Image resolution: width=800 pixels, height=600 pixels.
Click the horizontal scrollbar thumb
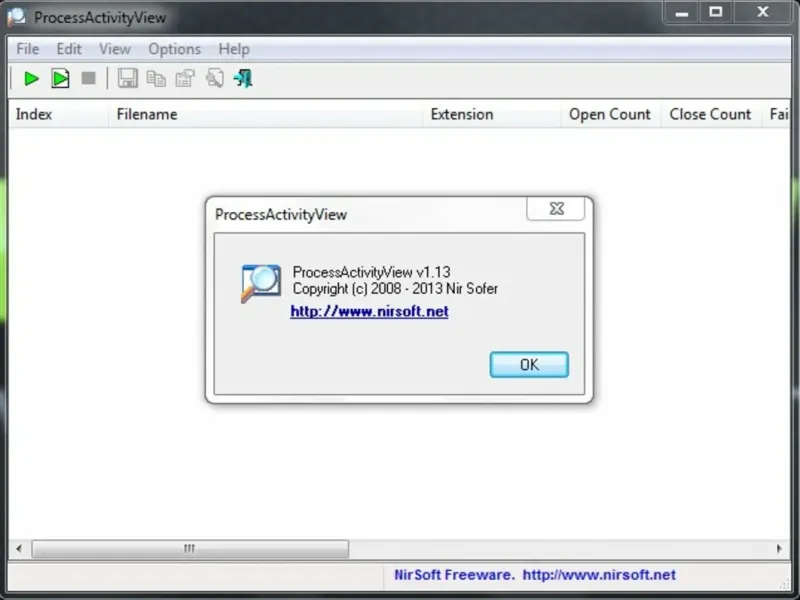coord(190,549)
